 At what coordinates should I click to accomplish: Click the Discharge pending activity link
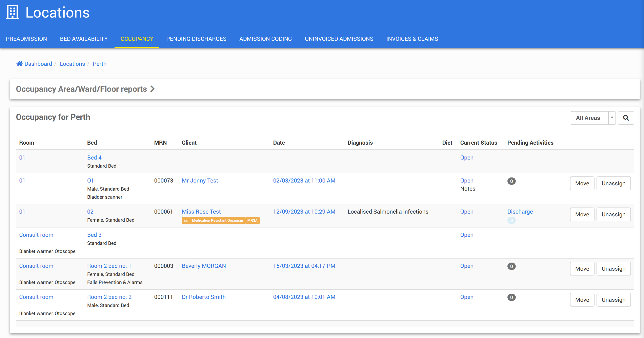coord(520,211)
